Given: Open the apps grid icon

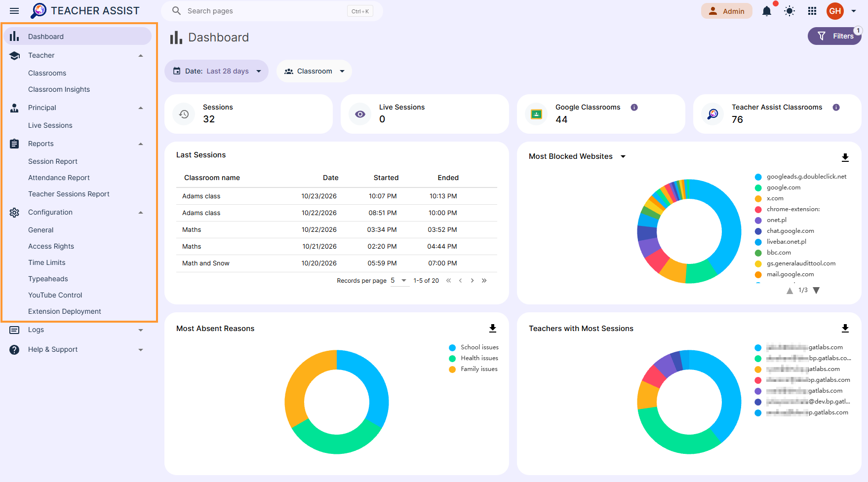Looking at the screenshot, I should point(812,11).
